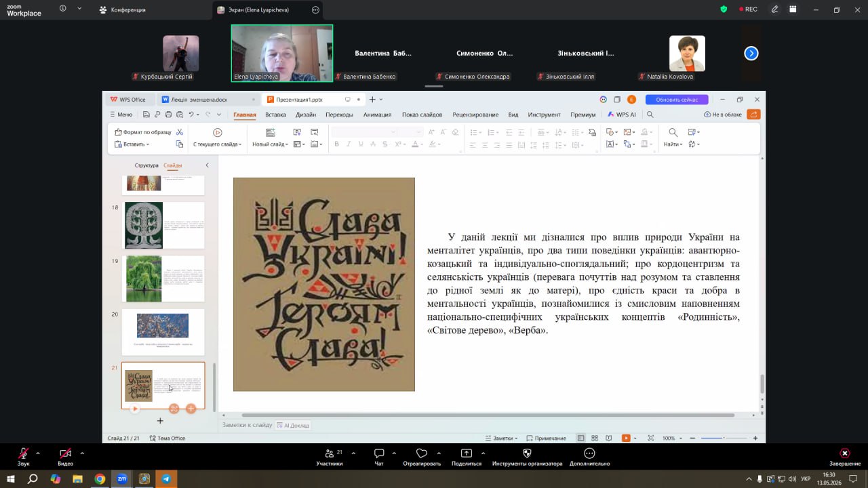Open audio options arrow next to Звук
The height and width of the screenshot is (488, 868).
37,453
